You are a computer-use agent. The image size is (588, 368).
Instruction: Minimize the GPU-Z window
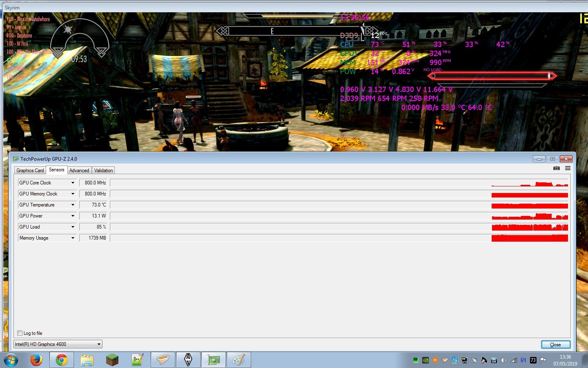[x=539, y=159]
